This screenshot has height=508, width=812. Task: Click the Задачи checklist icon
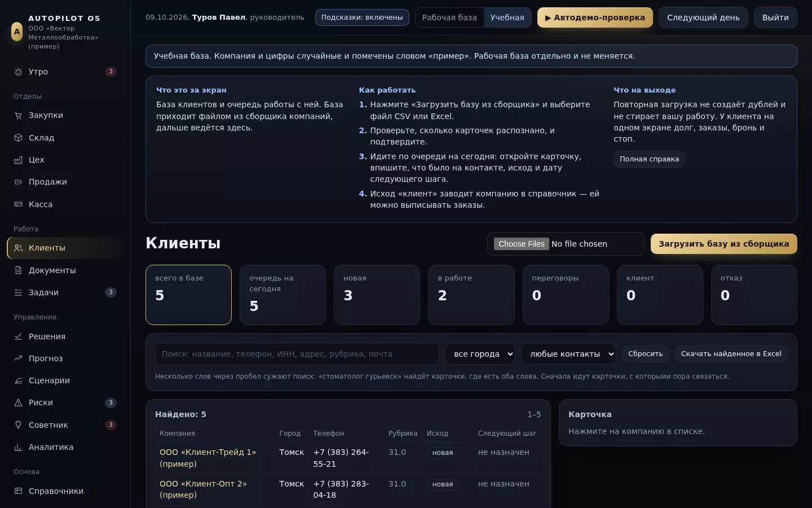18,292
